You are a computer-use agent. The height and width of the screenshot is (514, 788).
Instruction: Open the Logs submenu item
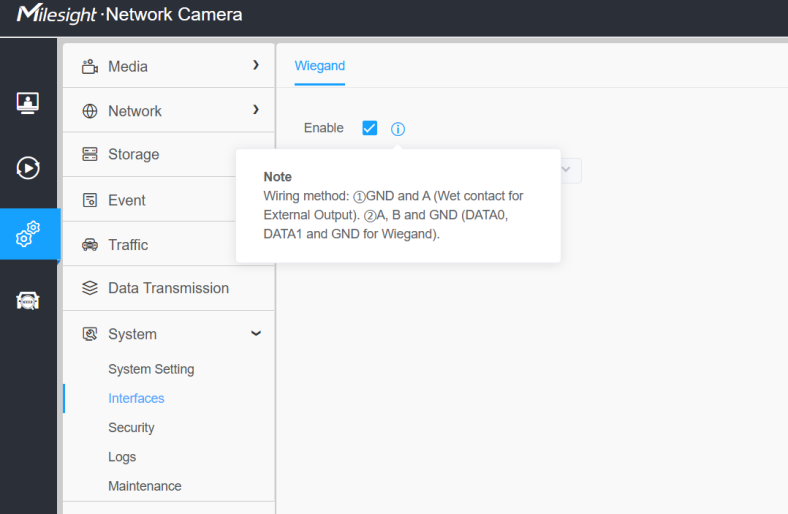pos(122,457)
